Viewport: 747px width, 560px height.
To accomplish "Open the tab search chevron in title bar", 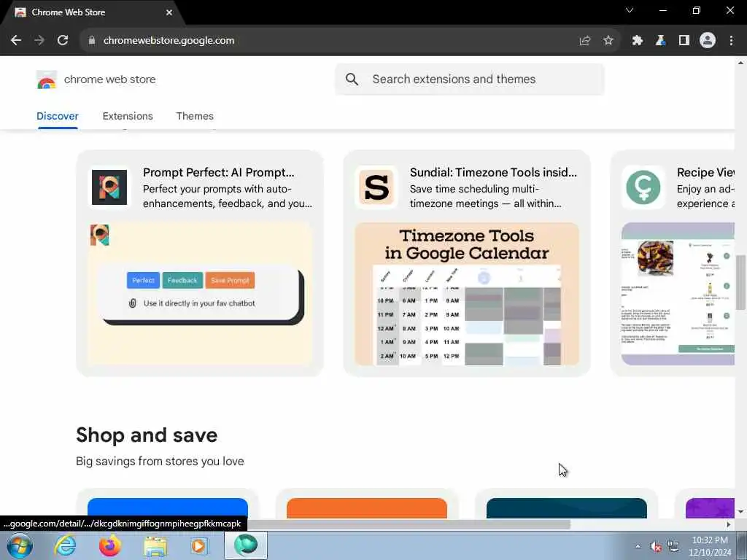I will (630, 10).
